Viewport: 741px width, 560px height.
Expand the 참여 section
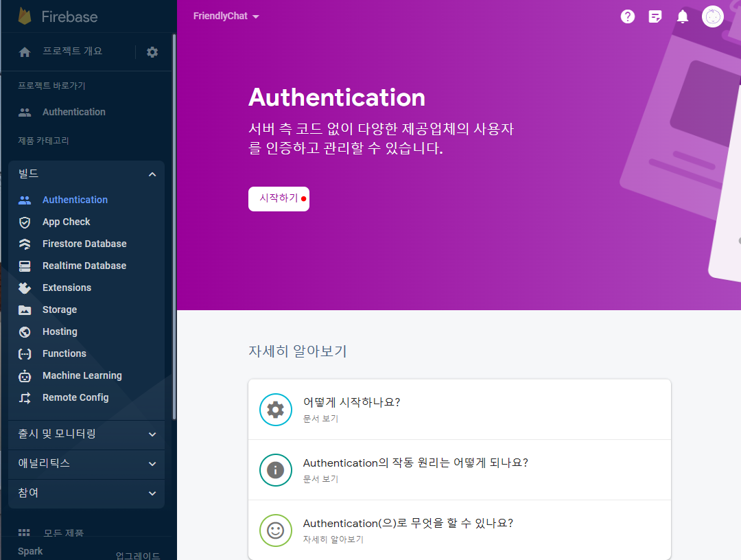(x=86, y=493)
